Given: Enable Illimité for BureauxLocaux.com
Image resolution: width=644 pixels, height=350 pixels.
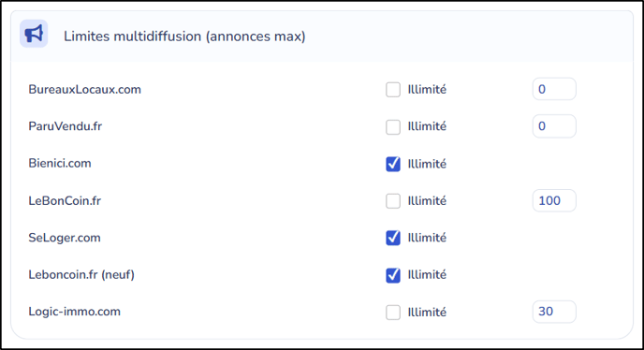Looking at the screenshot, I should coord(393,90).
